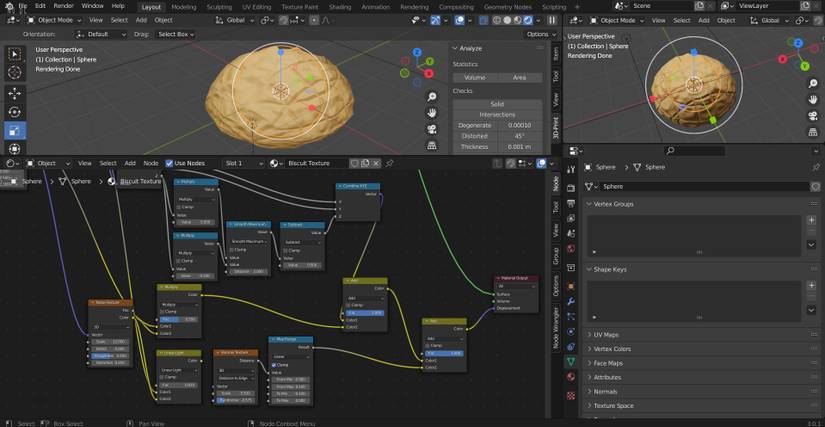The height and width of the screenshot is (427, 825).
Task: Open the Drag Select Box dropdown
Action: [176, 34]
